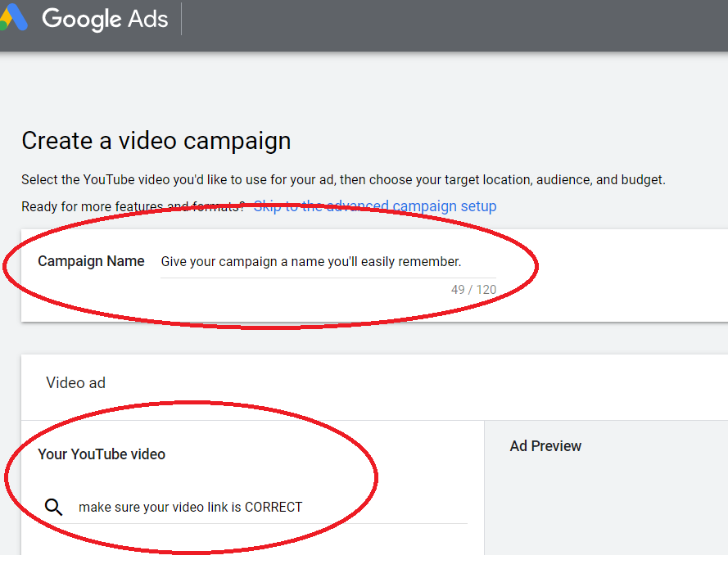Click the 49 / 120 character counter

click(473, 290)
